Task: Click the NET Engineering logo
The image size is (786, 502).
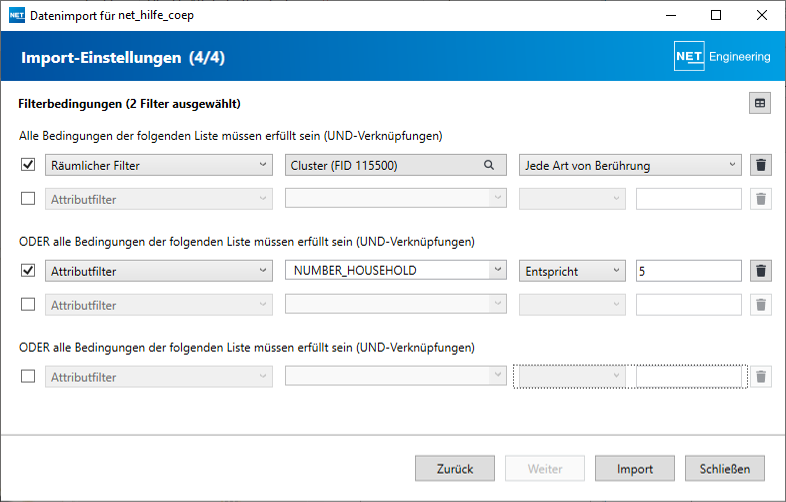Action: (x=722, y=57)
